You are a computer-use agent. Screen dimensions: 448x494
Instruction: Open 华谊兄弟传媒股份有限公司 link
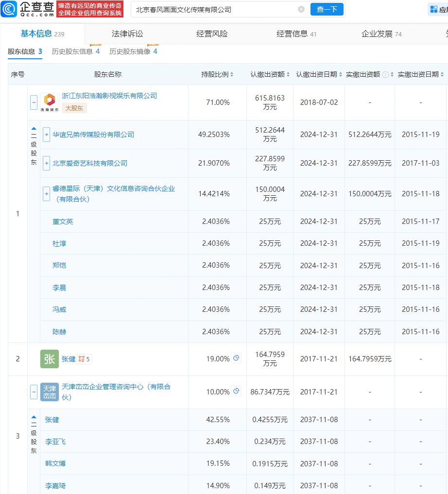click(x=93, y=135)
